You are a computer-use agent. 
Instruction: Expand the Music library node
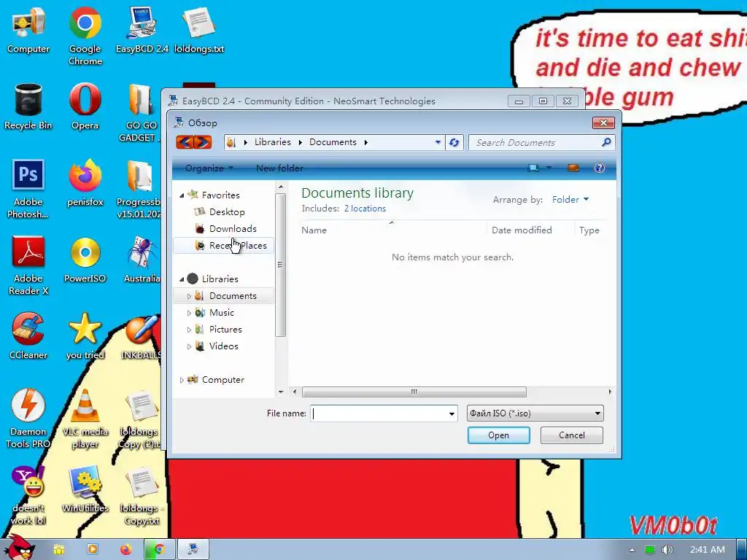click(189, 313)
